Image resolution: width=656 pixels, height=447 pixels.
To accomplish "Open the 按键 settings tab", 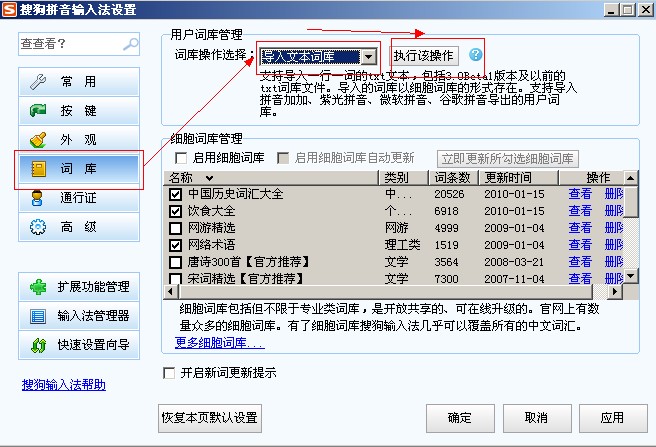I will (x=79, y=111).
